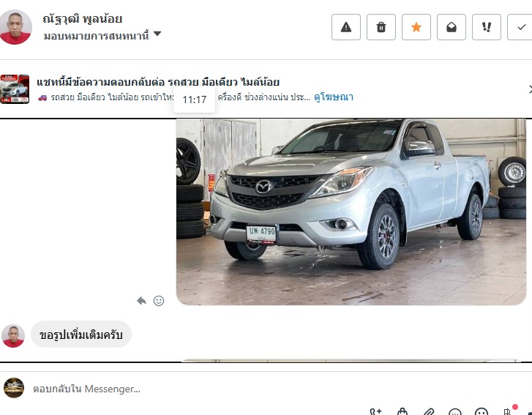Dismiss the ad reply banner
The image size is (532, 415).
[530, 89]
